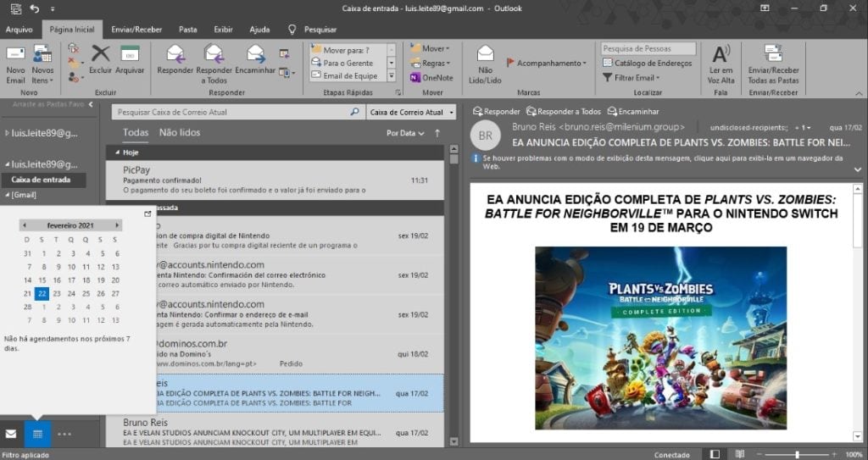The image size is (868, 460).
Task: Click Responder a Todos in reading pane
Action: [564, 111]
